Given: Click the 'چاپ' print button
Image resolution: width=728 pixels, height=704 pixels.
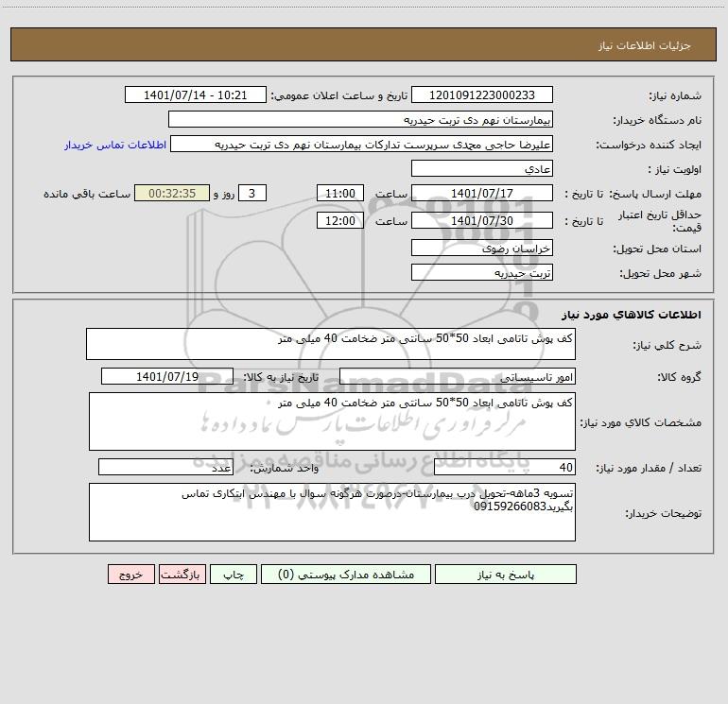Looking at the screenshot, I should click(x=234, y=574).
